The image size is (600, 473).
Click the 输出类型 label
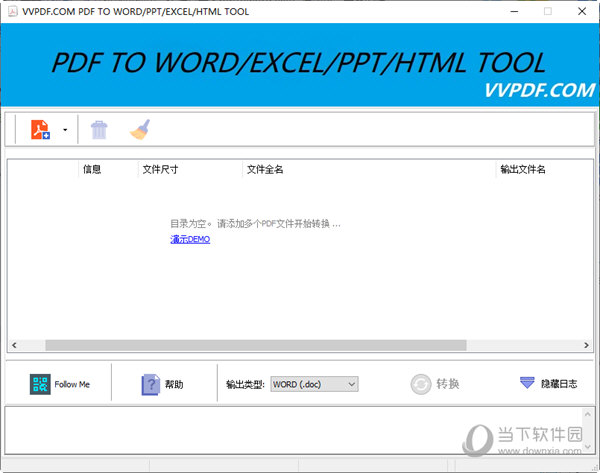click(x=245, y=384)
